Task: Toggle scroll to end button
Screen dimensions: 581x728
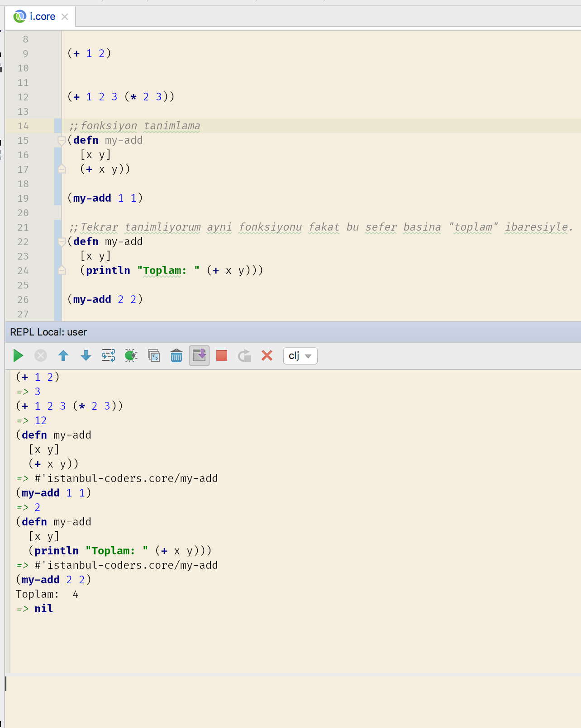Action: (x=199, y=356)
